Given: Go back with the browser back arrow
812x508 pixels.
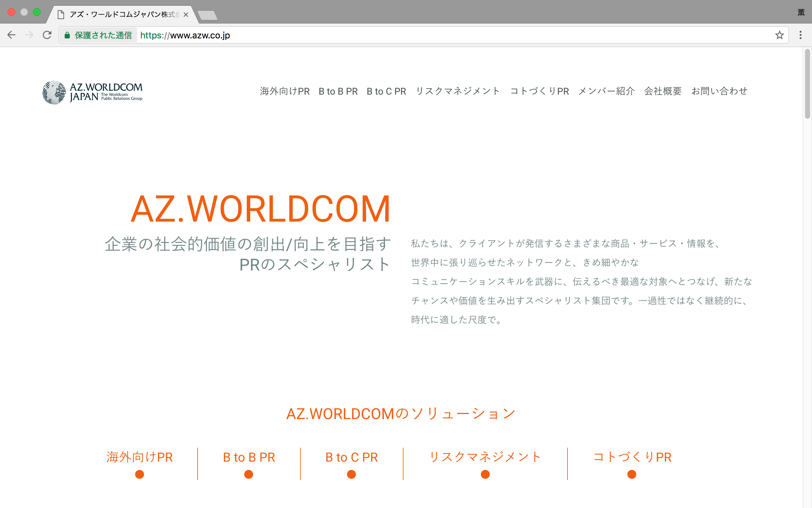Looking at the screenshot, I should (11, 35).
